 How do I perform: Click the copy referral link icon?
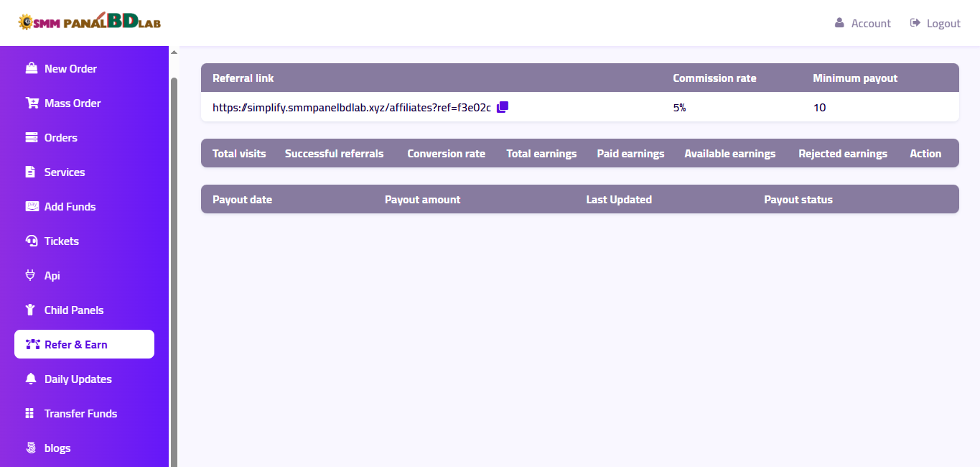pos(503,107)
